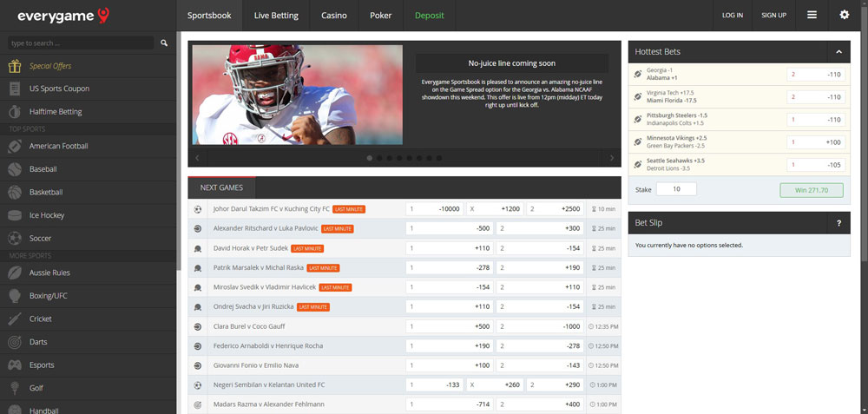
Task: Click the Special Offers gift icon
Action: (x=15, y=66)
